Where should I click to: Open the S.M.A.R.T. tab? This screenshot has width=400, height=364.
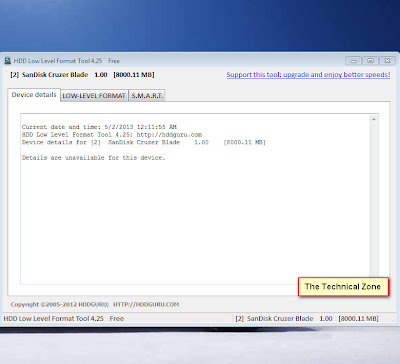pos(147,96)
